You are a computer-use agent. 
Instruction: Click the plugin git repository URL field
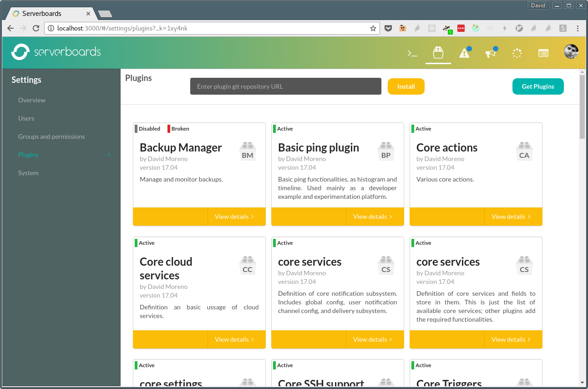(286, 86)
